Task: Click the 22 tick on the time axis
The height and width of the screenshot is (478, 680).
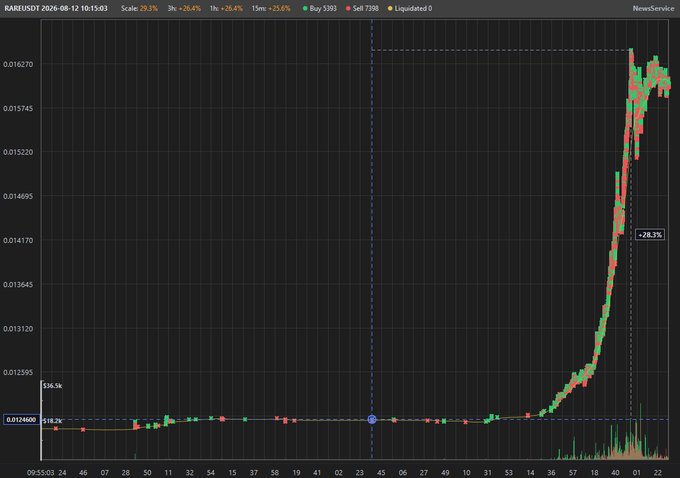Action: click(658, 472)
